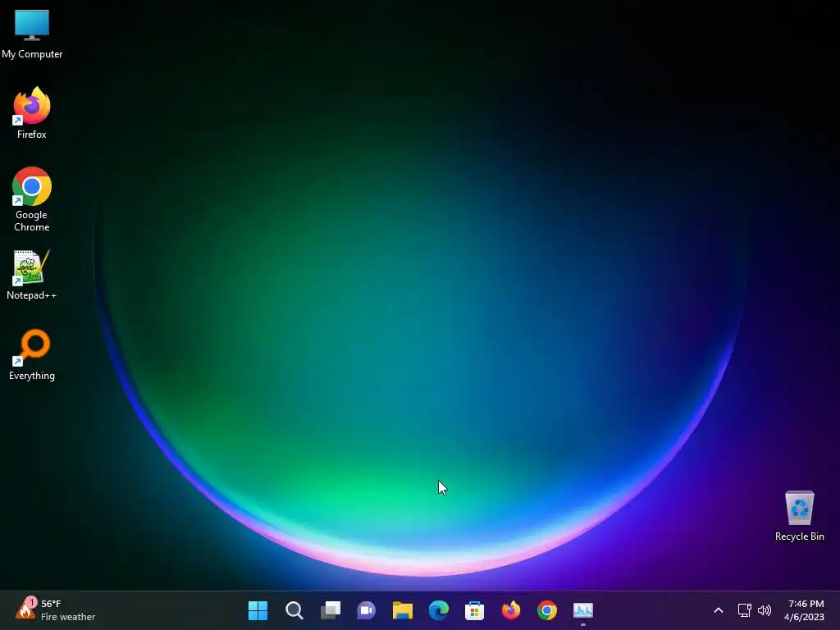Launch Teams Chat from taskbar
840x630 pixels.
click(367, 610)
